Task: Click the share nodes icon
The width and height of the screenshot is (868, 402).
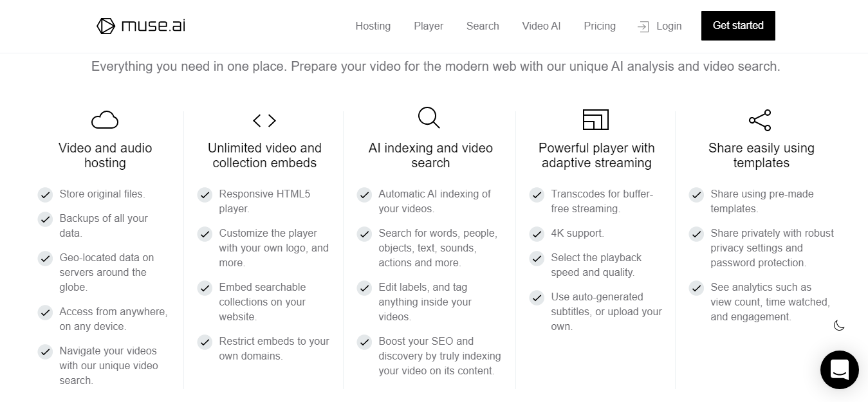Action: (760, 120)
